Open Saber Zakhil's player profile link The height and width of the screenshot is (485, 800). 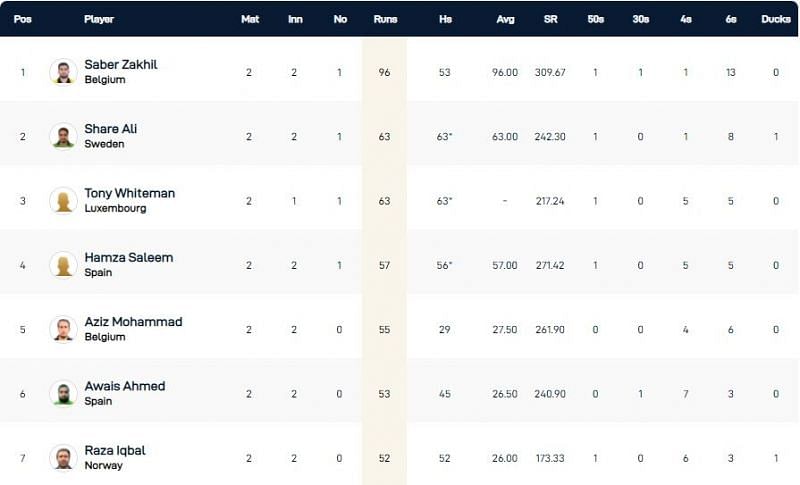tap(121, 64)
